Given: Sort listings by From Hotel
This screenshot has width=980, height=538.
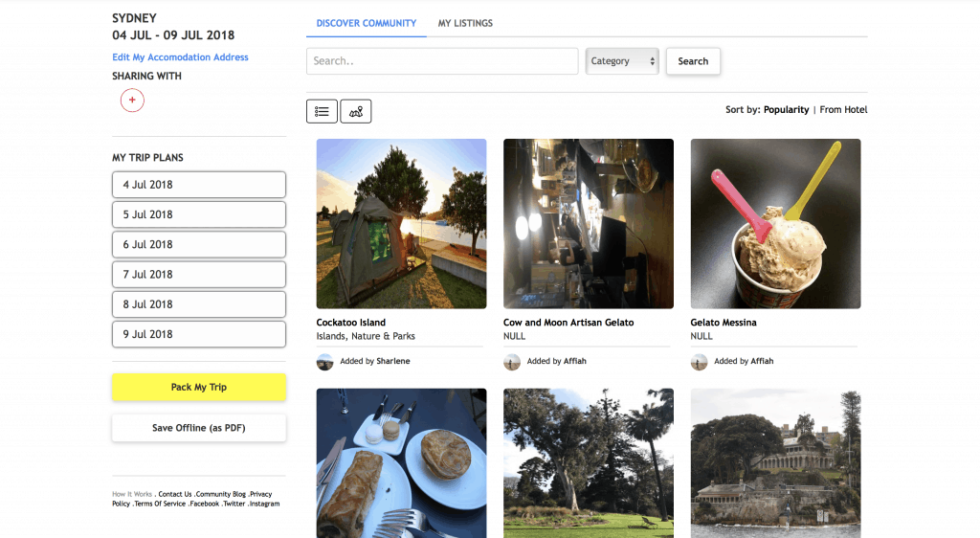Looking at the screenshot, I should (x=843, y=109).
